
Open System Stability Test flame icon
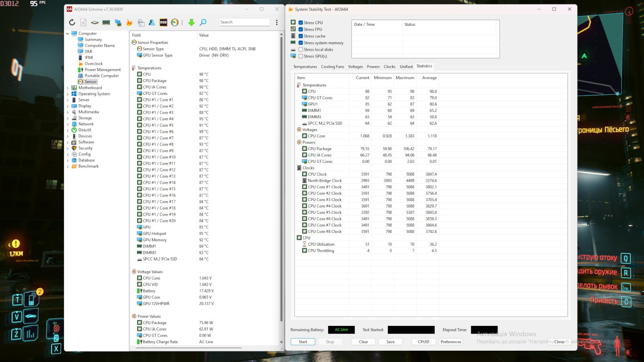(129, 23)
